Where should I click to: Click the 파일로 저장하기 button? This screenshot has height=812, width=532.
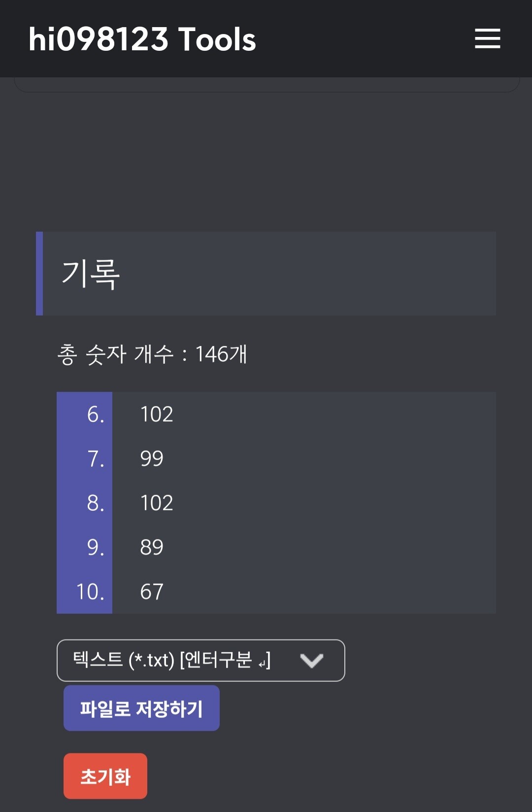point(141,708)
